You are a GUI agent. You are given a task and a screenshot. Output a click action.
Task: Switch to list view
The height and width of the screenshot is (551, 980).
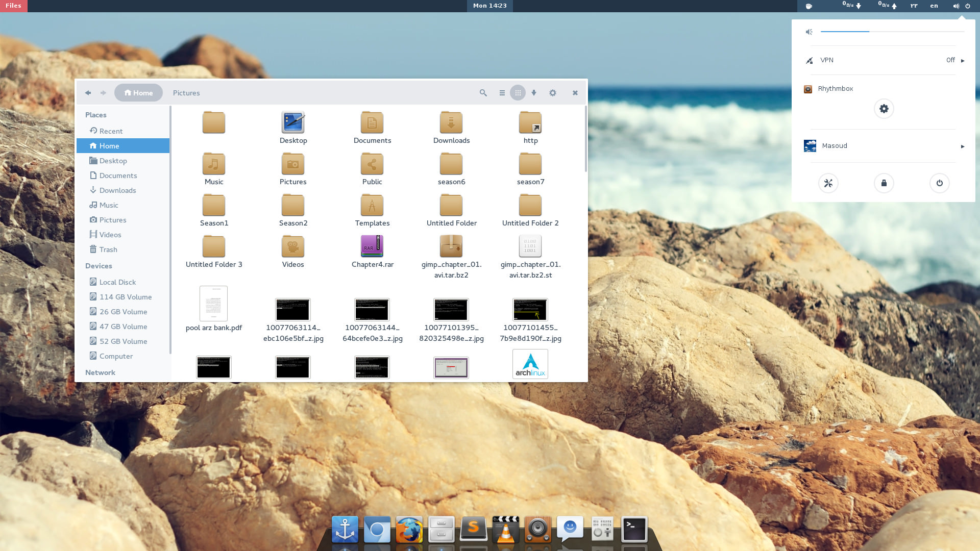point(502,93)
